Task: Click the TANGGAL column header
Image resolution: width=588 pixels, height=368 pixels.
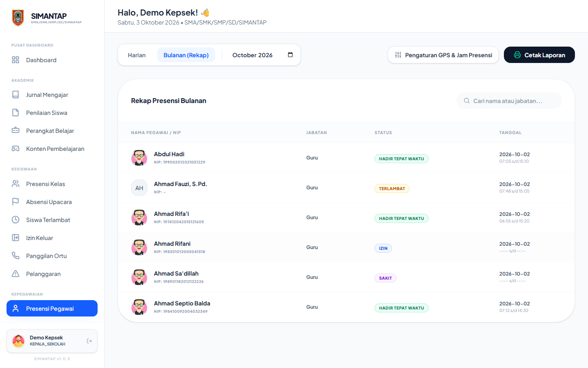Action: pyautogui.click(x=510, y=132)
